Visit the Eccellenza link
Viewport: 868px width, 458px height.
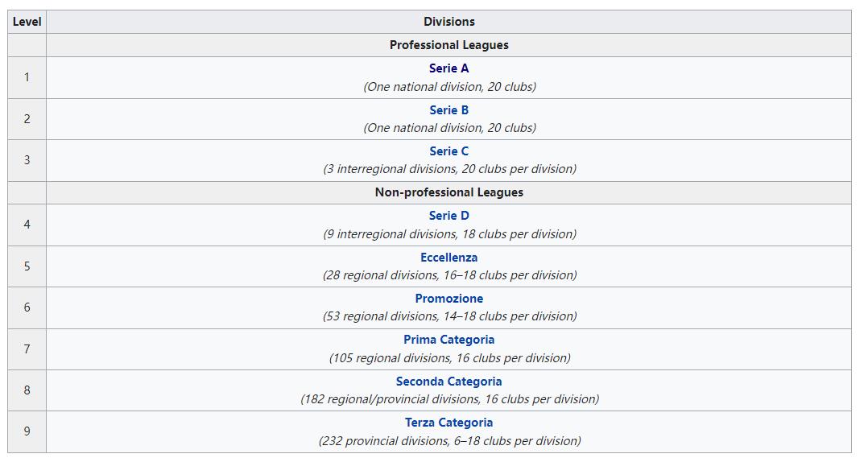click(x=448, y=258)
